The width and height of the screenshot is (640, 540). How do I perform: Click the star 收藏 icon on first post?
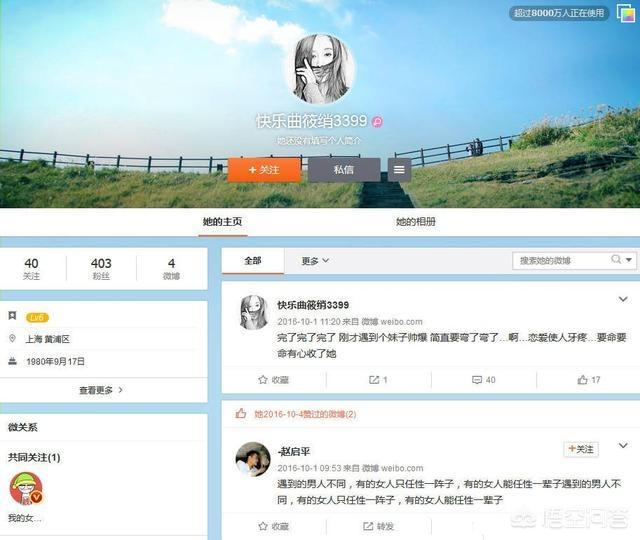(264, 380)
